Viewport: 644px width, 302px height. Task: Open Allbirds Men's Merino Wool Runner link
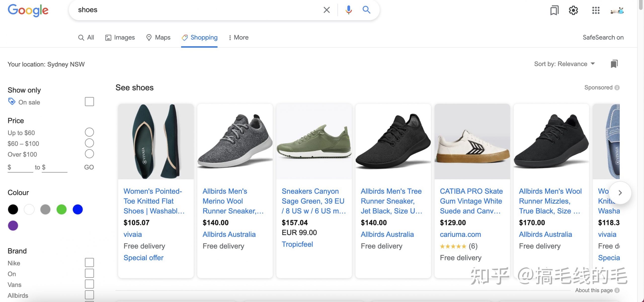click(233, 201)
